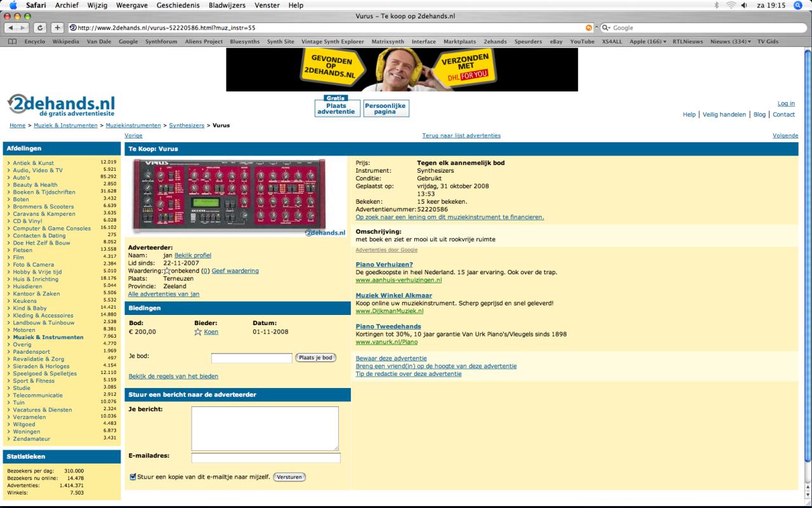Open the Venster menu

(267, 5)
